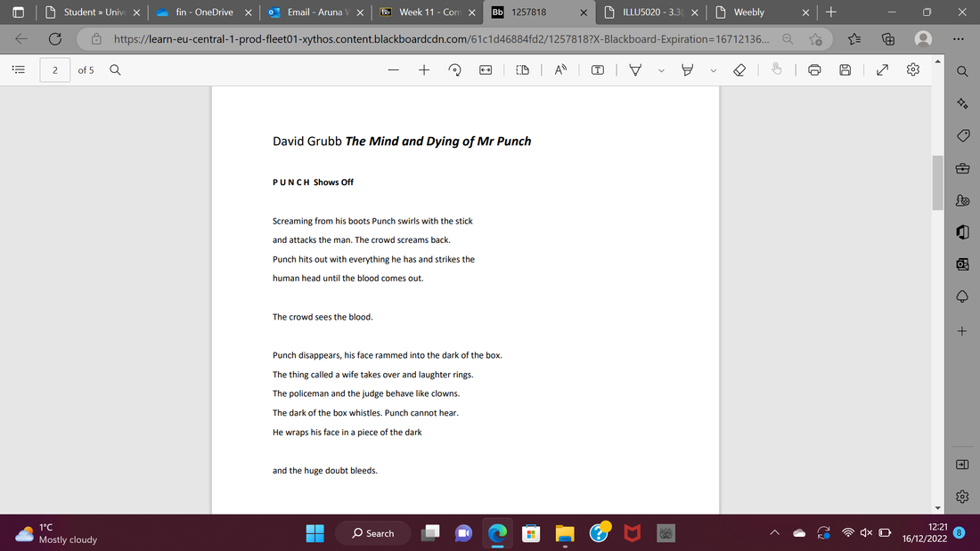This screenshot has width=980, height=551.
Task: Close the 1257818 tab
Action: click(584, 12)
